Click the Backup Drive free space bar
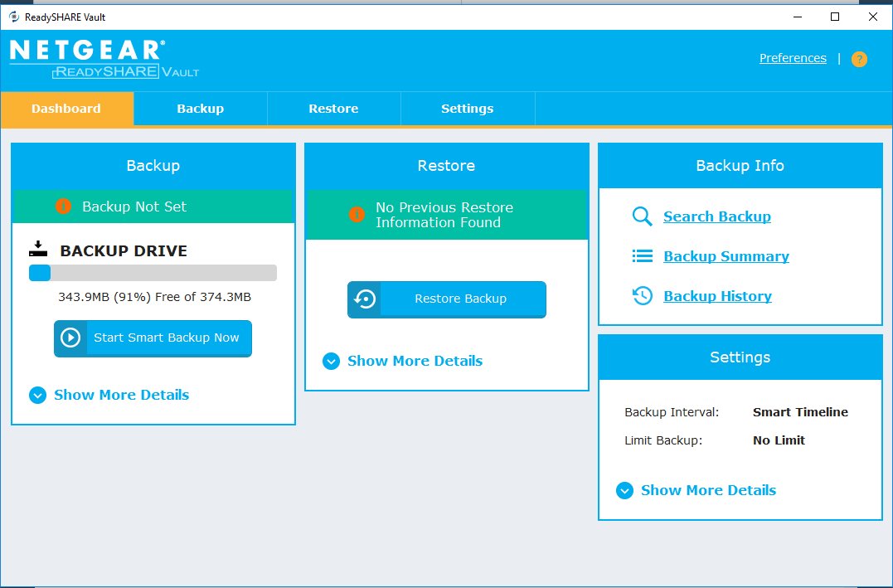Image resolution: width=893 pixels, height=588 pixels. click(x=153, y=273)
